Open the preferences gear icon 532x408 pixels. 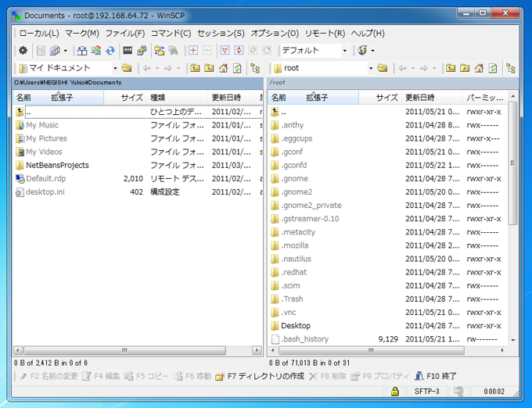click(x=23, y=51)
